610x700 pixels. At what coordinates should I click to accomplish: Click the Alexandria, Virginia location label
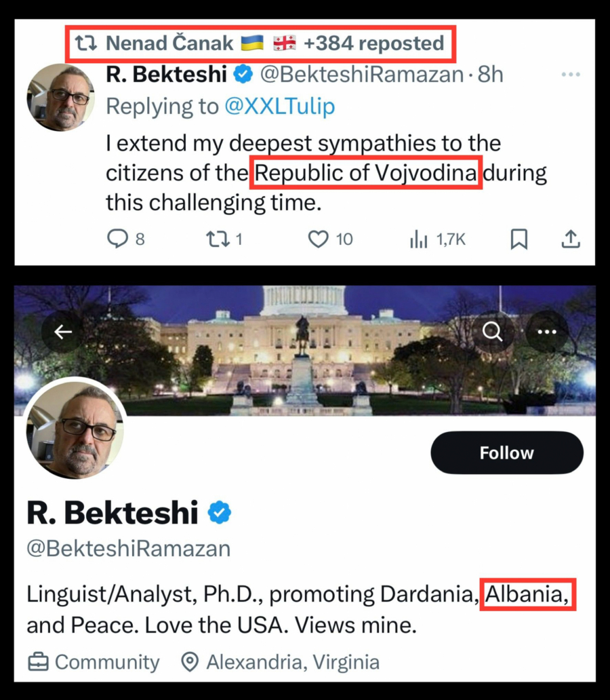(x=291, y=662)
